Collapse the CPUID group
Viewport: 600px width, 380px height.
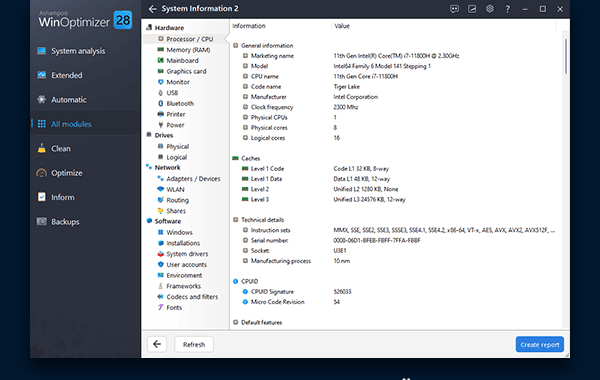click(236, 281)
